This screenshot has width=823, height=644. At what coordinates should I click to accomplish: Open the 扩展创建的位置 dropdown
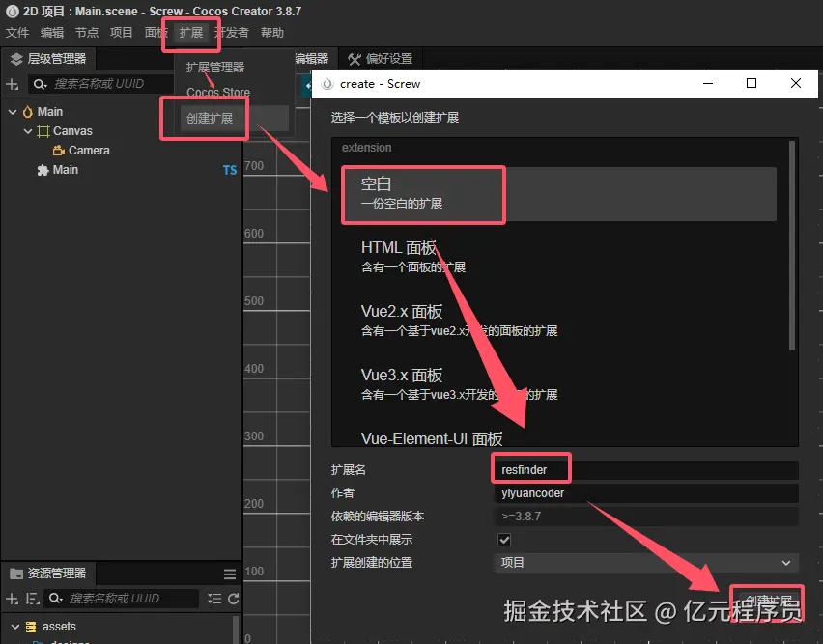[646, 563]
